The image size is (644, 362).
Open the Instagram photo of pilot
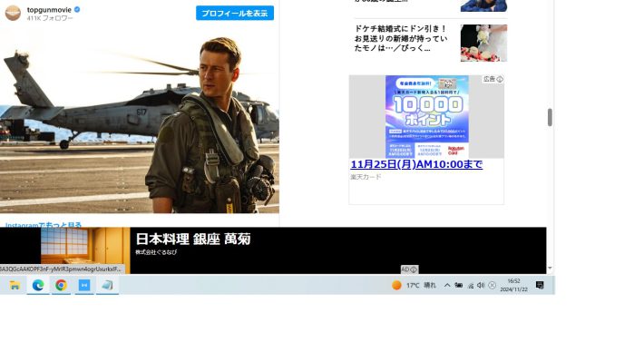tap(140, 121)
